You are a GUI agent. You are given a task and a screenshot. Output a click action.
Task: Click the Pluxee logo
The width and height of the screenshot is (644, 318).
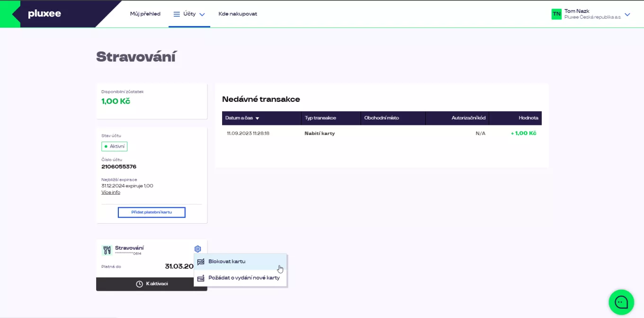[x=45, y=14]
